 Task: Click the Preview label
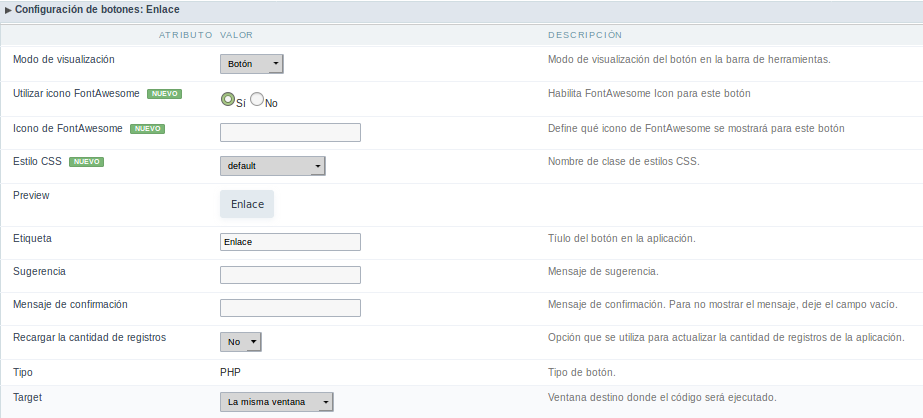point(31,195)
